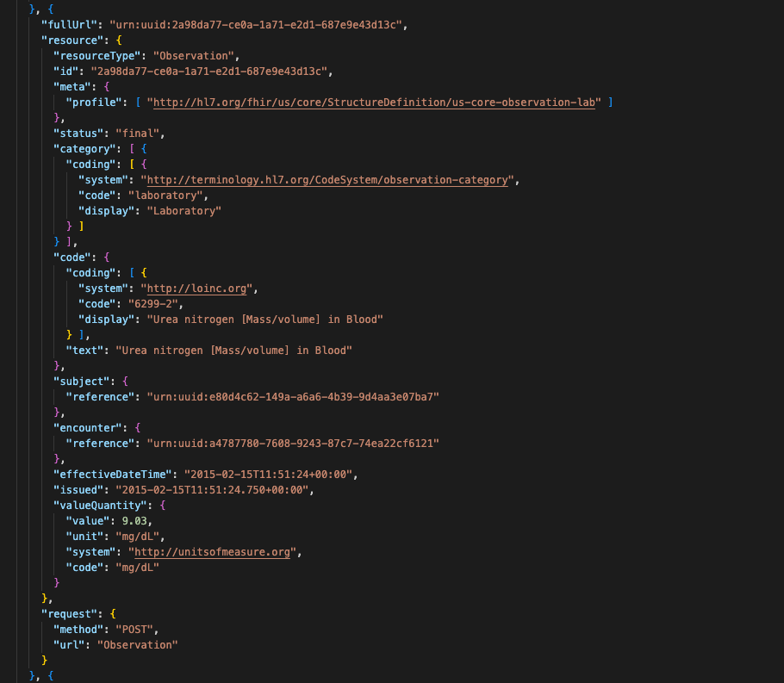Click the LOINC code value "6299-2"

pos(153,304)
